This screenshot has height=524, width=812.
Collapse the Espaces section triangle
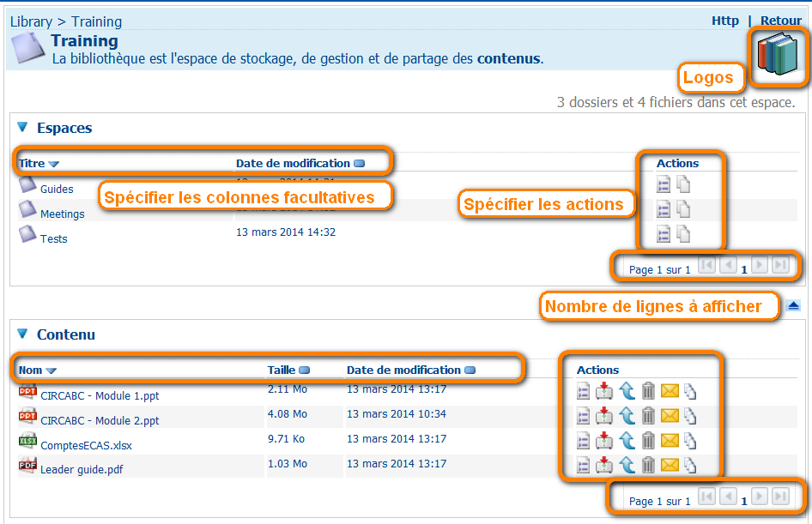22,127
